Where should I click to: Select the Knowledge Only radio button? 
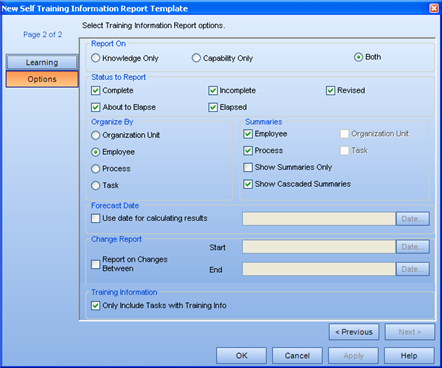click(x=95, y=58)
